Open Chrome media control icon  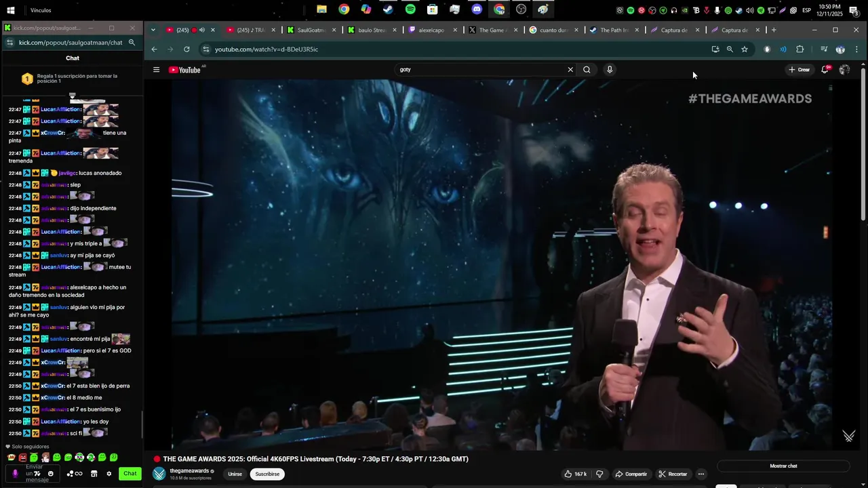[x=824, y=49]
